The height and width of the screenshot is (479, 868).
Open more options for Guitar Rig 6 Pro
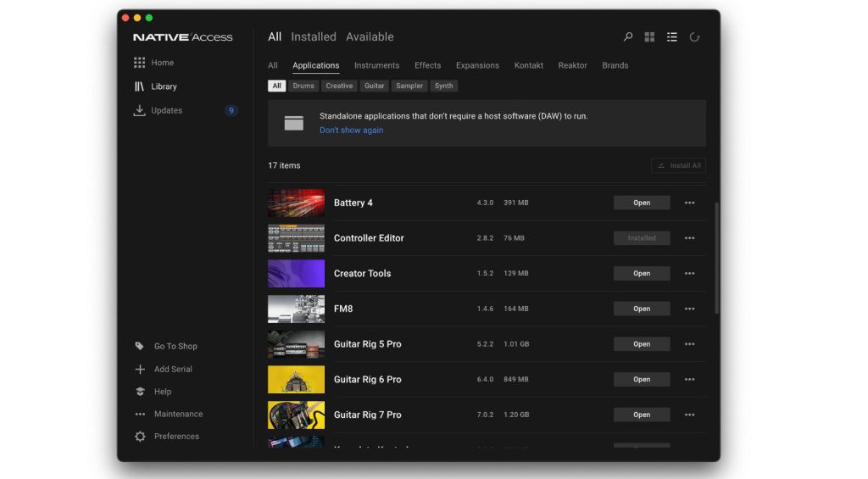point(689,379)
